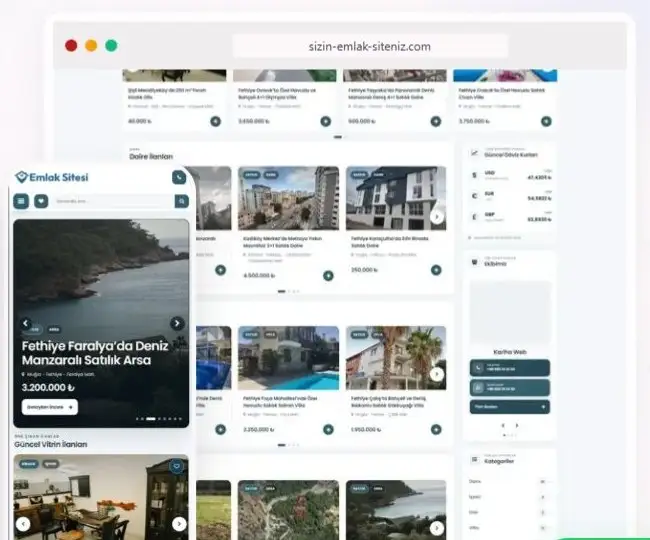Click the plus button next to 3.250.000 ₺
Viewport: 650px width, 540px height.
[x=328, y=430]
